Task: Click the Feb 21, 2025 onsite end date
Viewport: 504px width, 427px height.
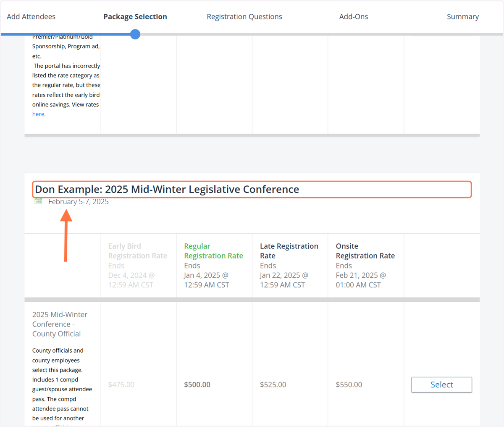Action: [361, 280]
